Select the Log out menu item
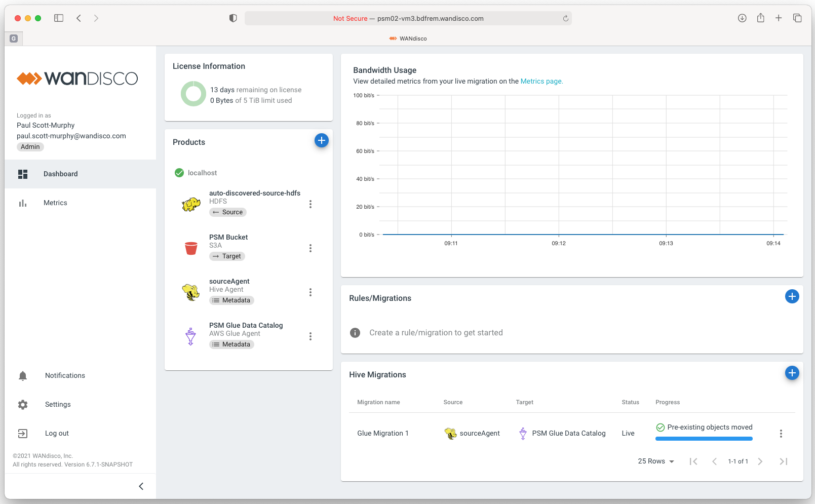Viewport: 815px width, 504px height. pyautogui.click(x=80, y=434)
